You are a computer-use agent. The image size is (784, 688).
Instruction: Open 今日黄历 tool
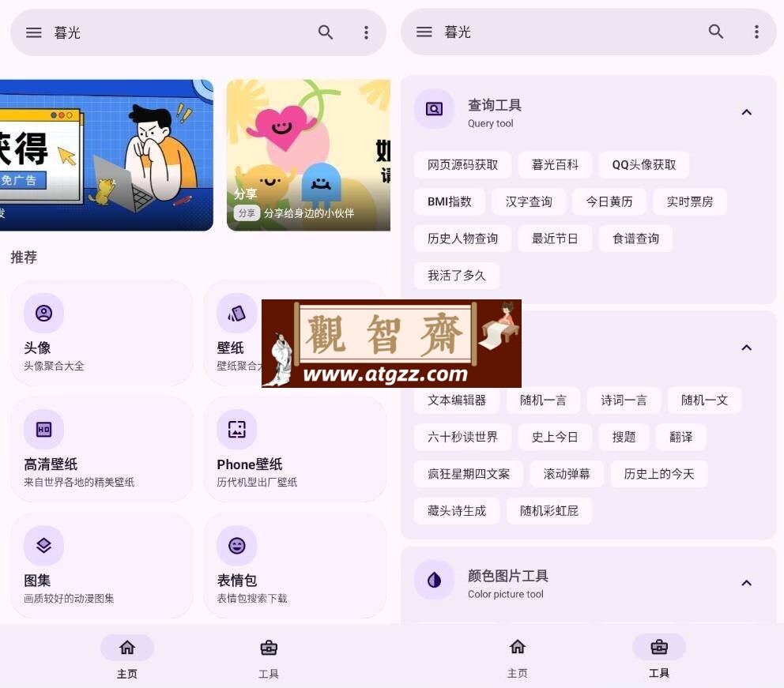(609, 202)
